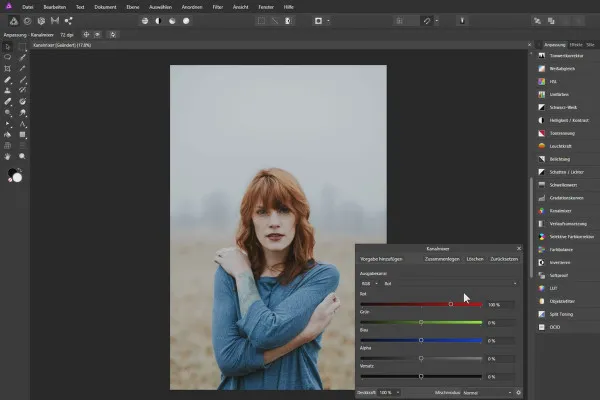Click the foreground/background color selector
Viewport: 600px width, 400px height.
(15, 175)
